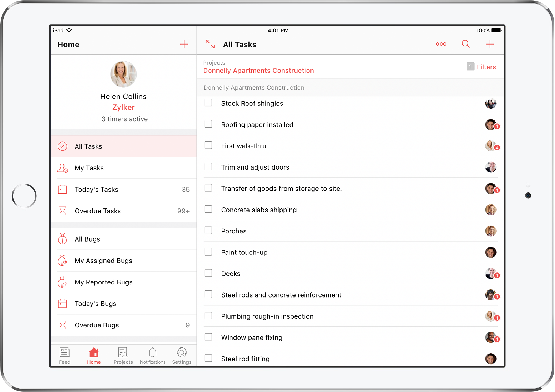Open the Settings tab
555x392 pixels.
tap(182, 356)
